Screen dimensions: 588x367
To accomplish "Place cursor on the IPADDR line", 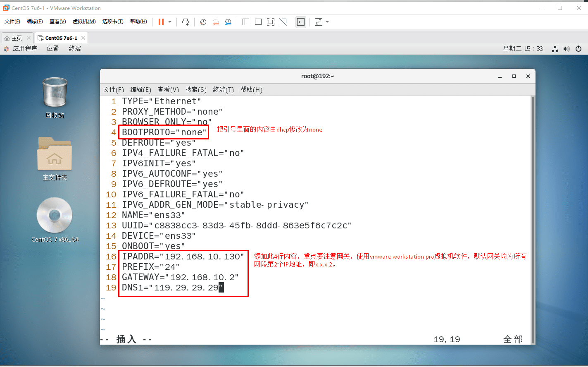I will point(183,257).
